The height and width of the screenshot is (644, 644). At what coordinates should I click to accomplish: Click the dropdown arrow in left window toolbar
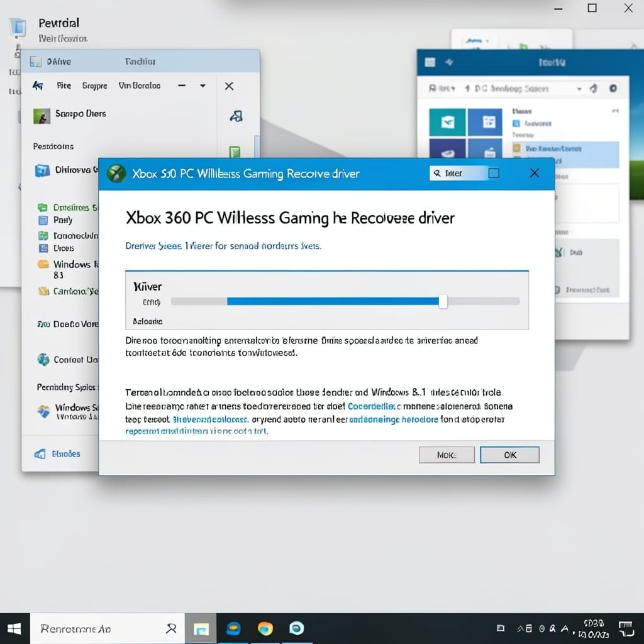click(x=203, y=86)
